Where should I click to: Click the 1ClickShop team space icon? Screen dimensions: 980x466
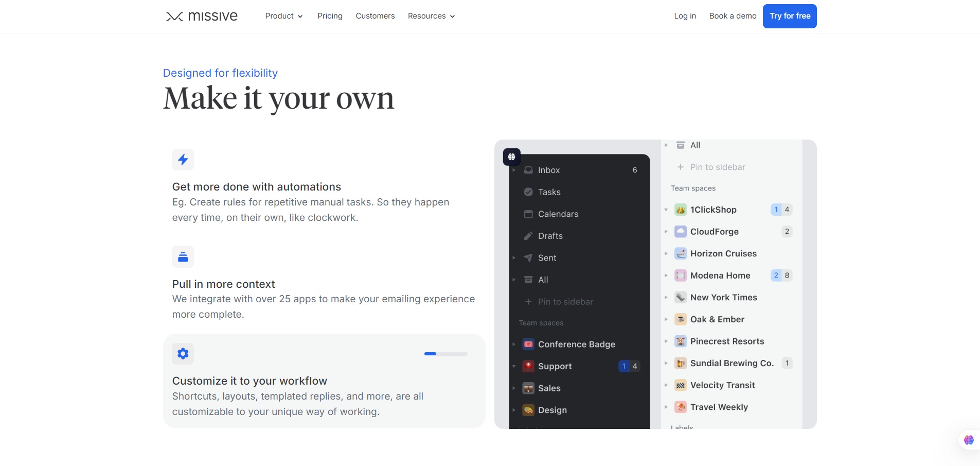coord(680,210)
